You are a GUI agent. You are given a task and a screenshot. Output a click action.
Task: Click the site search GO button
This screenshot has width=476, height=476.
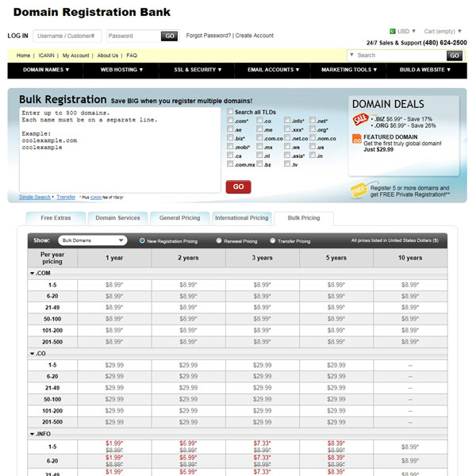coord(455,56)
